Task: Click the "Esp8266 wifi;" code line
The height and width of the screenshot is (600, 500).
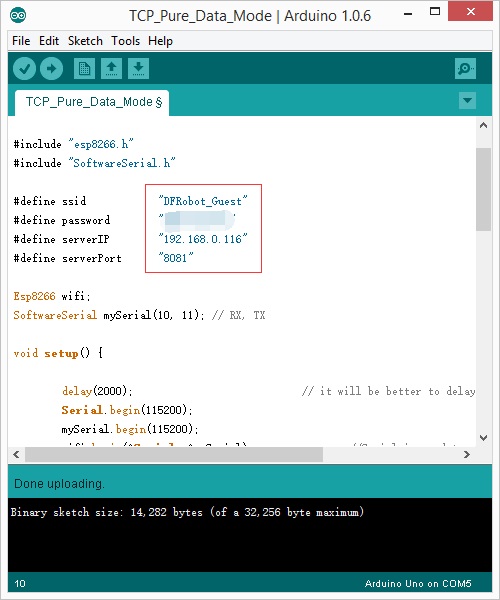Action: [52, 296]
